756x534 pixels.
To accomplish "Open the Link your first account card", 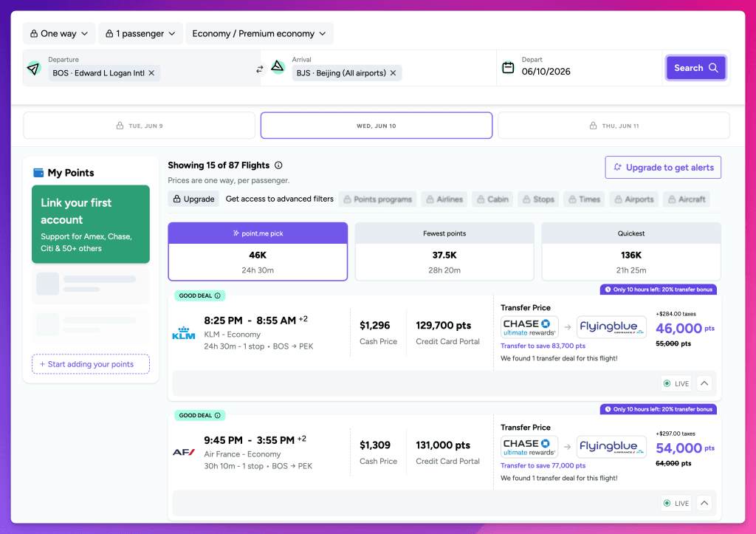I will pyautogui.click(x=91, y=225).
